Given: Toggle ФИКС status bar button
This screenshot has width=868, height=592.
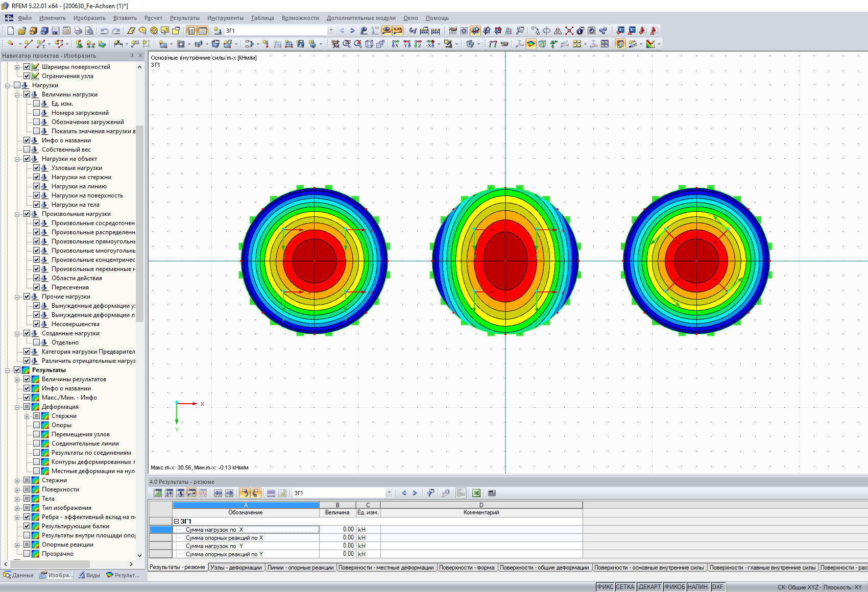Looking at the screenshot, I should [x=605, y=587].
